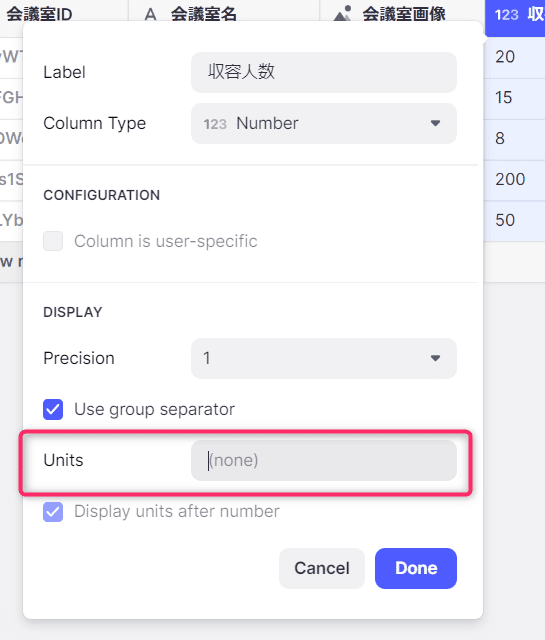545x640 pixels.
Task: Select the cell with value 15
Action: tap(514, 98)
